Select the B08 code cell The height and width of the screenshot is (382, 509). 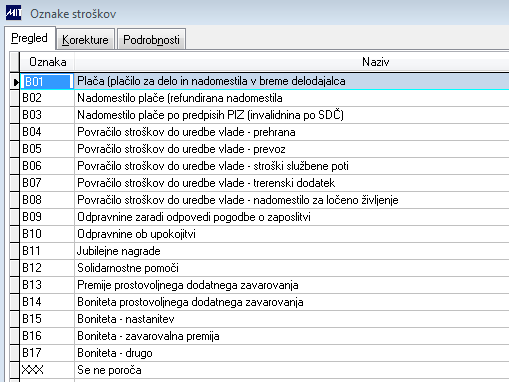click(47, 200)
